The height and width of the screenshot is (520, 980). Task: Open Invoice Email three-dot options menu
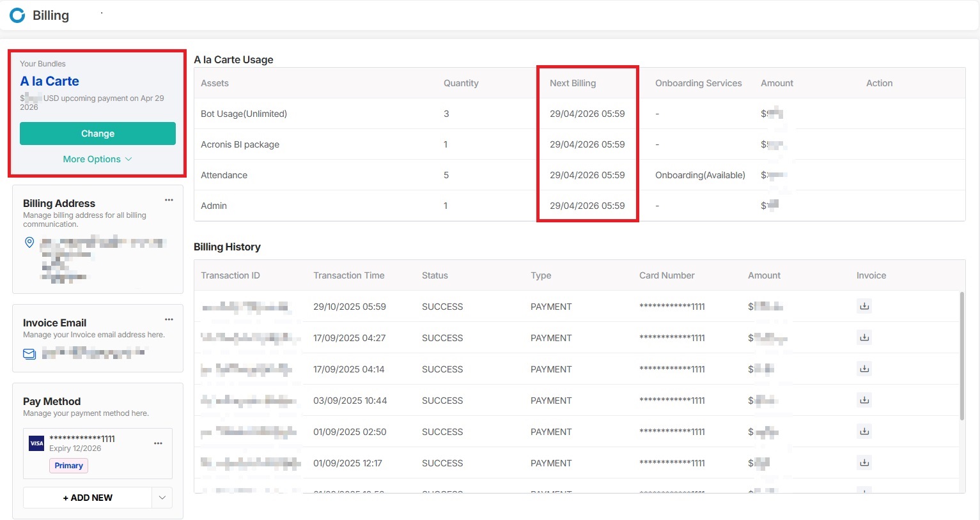169,319
